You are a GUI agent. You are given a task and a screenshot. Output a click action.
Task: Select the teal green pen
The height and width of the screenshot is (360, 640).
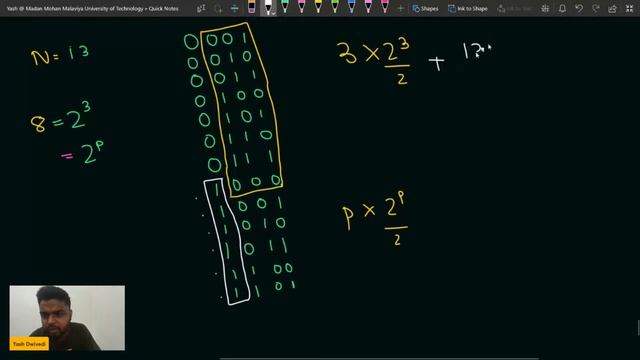285,7
